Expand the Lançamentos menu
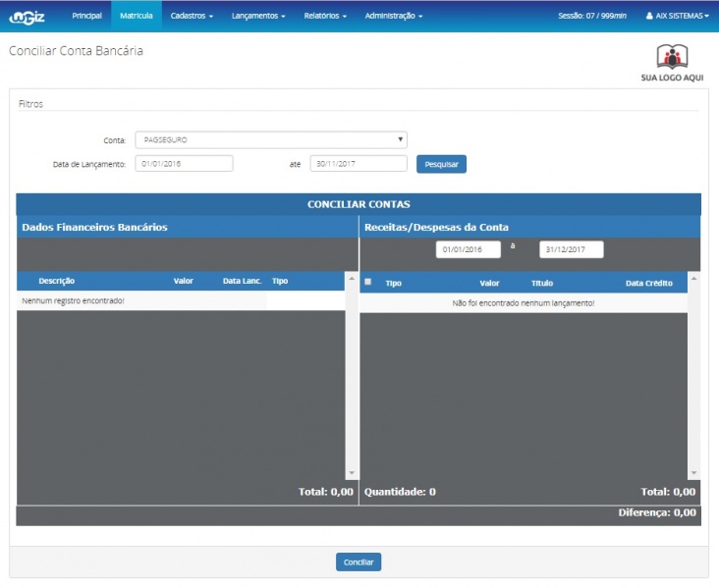Image resolution: width=719 pixels, height=588 pixels. pos(258,16)
